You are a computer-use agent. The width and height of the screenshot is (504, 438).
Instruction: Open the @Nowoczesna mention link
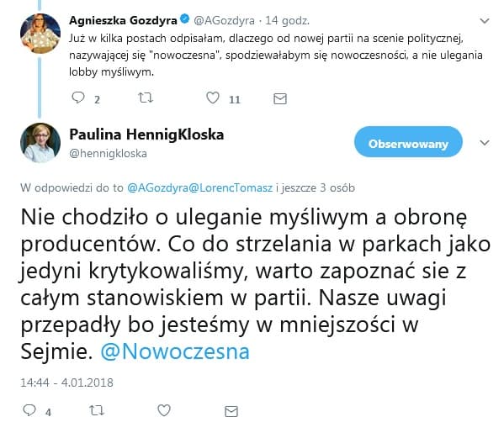point(175,351)
